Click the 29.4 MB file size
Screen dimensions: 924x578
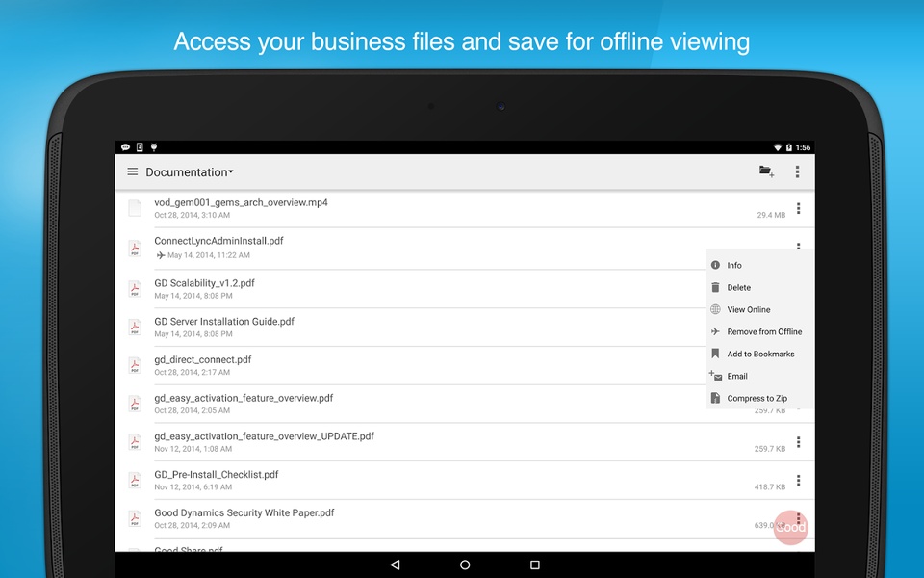(x=771, y=215)
